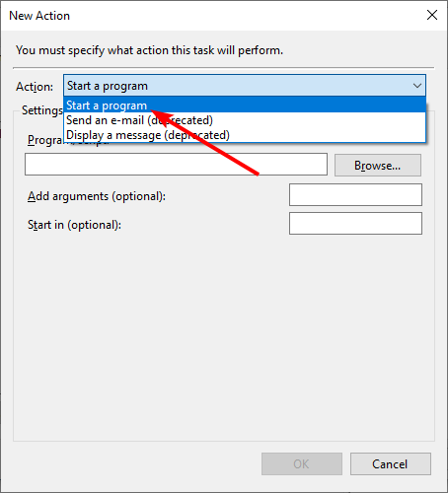Click the instruction text about specifying action
The width and height of the screenshot is (448, 493).
pyautogui.click(x=149, y=50)
